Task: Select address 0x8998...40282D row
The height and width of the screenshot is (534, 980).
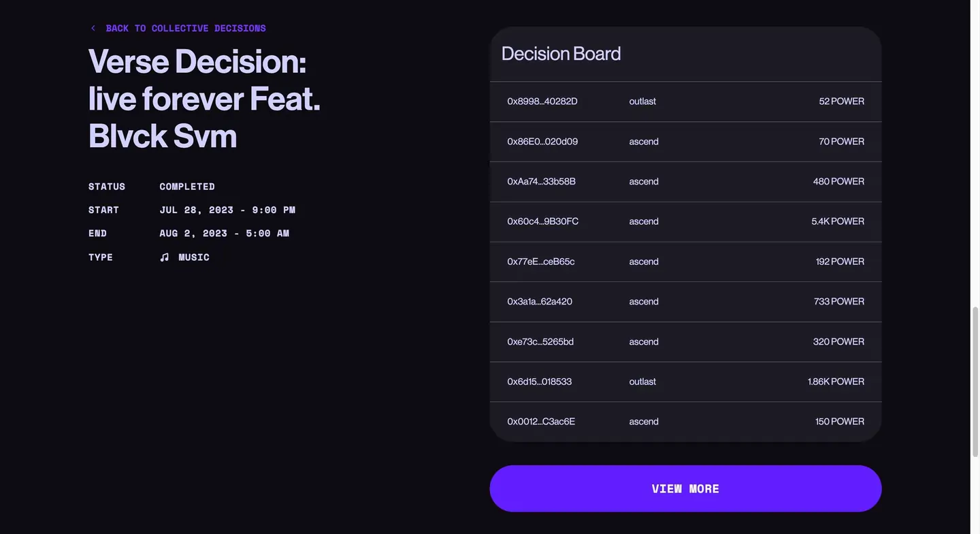Action: click(685, 101)
